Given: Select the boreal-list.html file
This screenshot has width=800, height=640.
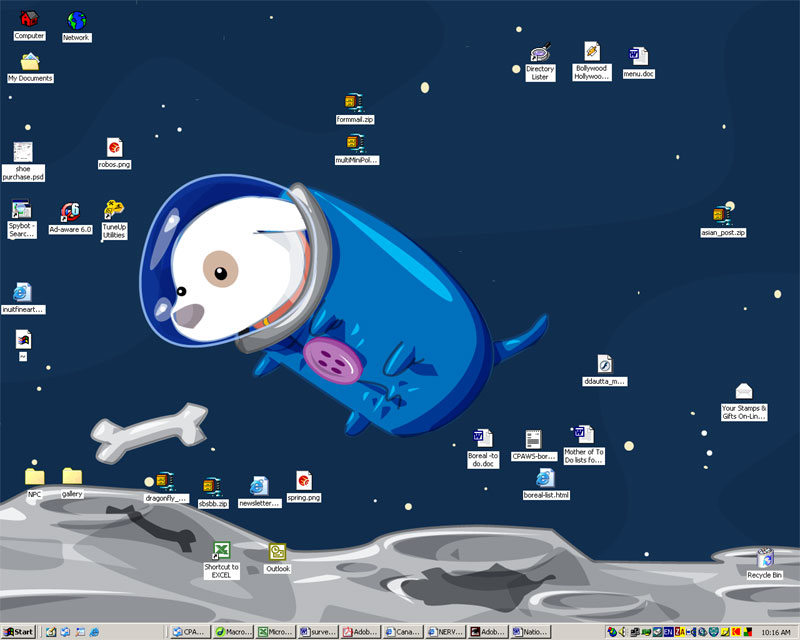Looking at the screenshot, I should [x=546, y=478].
